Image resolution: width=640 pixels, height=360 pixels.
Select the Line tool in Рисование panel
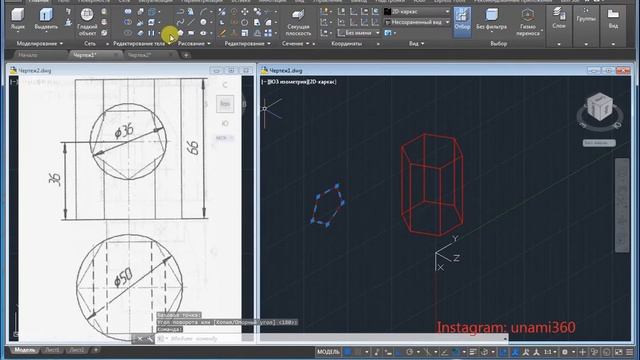(191, 22)
